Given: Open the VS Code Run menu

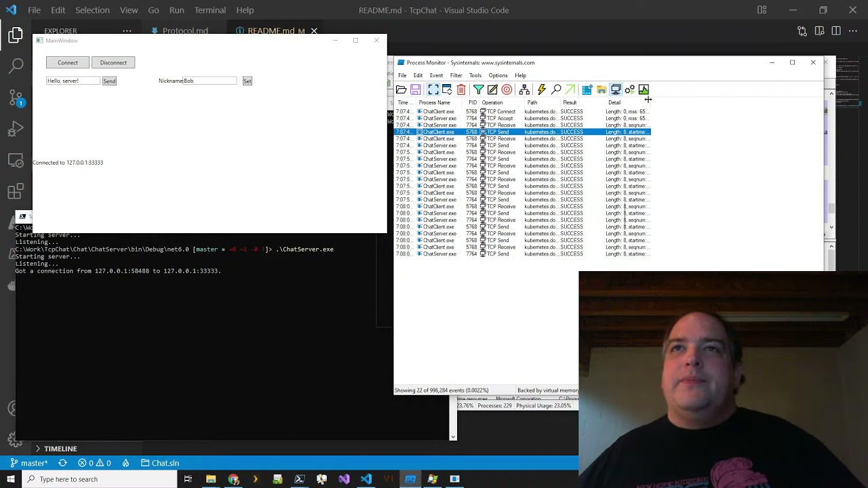Looking at the screenshot, I should 177,10.
